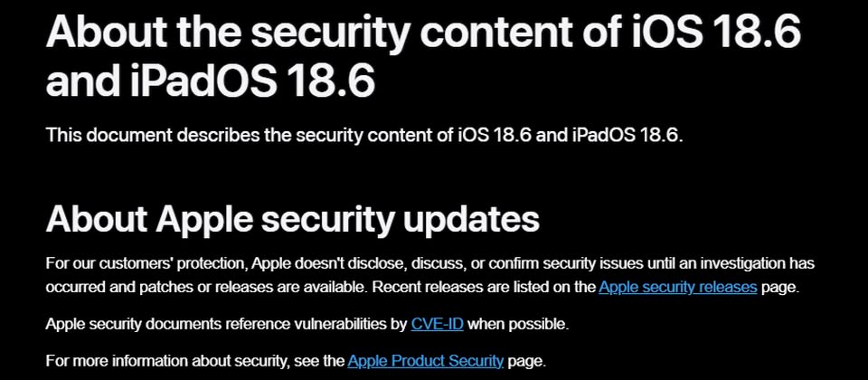Visit the Apple Product Security page link
The width and height of the screenshot is (868, 380).
[425, 360]
